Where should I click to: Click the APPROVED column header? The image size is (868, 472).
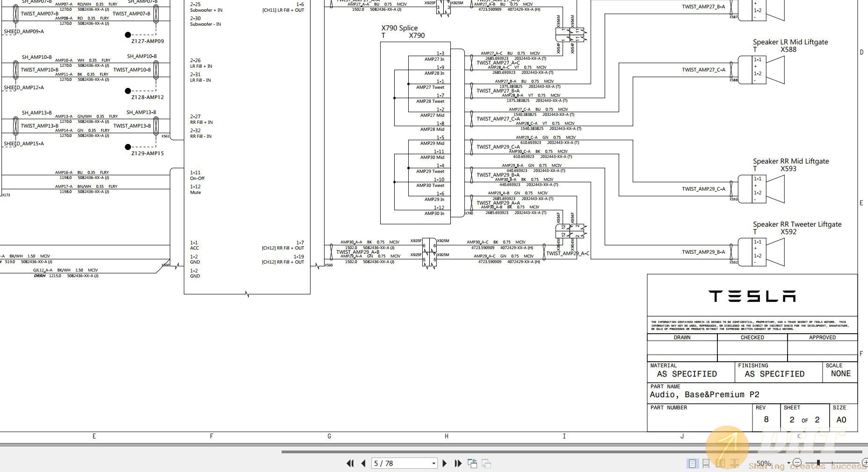coord(822,337)
